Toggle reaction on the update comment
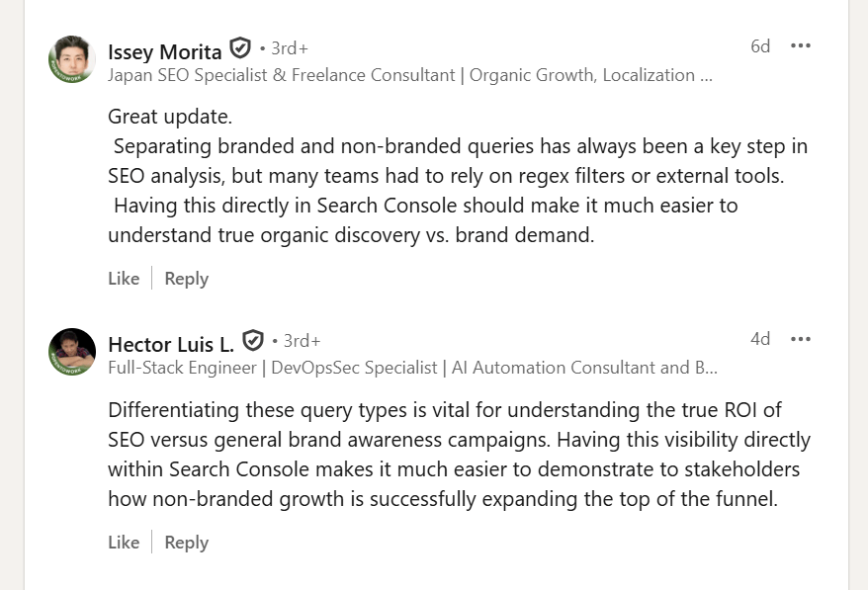Viewport: 868px width, 590px height. [124, 279]
